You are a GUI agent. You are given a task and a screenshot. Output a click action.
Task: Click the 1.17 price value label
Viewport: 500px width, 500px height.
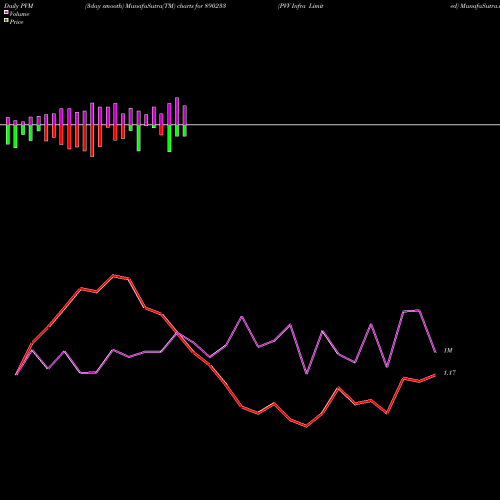[x=450, y=373]
